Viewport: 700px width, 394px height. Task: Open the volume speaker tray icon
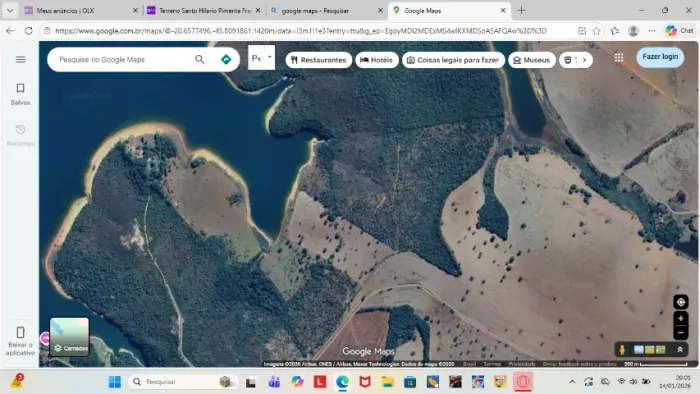click(x=633, y=382)
